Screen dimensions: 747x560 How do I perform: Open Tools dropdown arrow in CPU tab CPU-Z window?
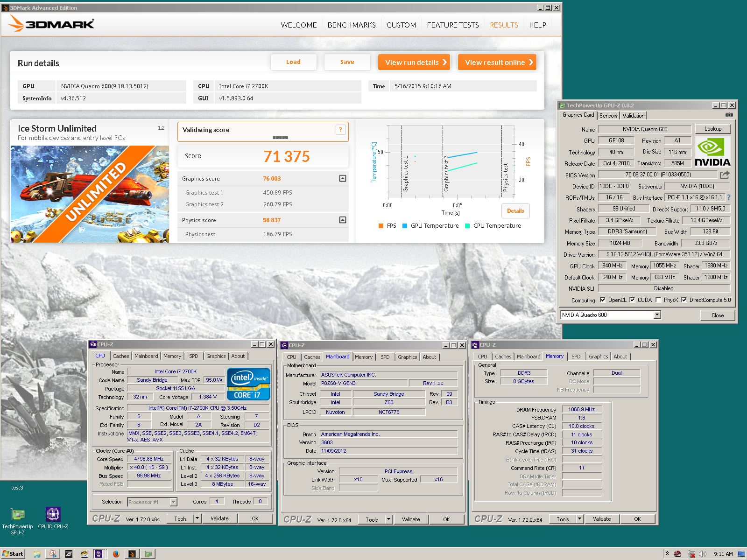(x=197, y=518)
